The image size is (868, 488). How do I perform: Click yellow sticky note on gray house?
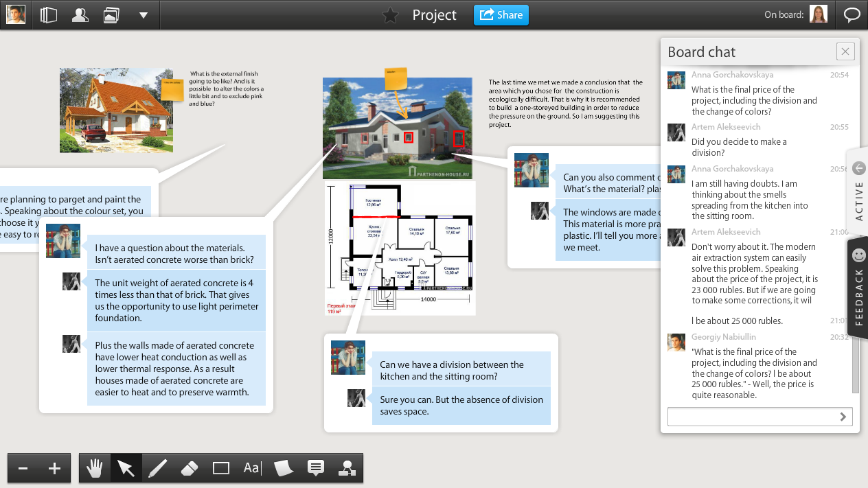pos(396,79)
